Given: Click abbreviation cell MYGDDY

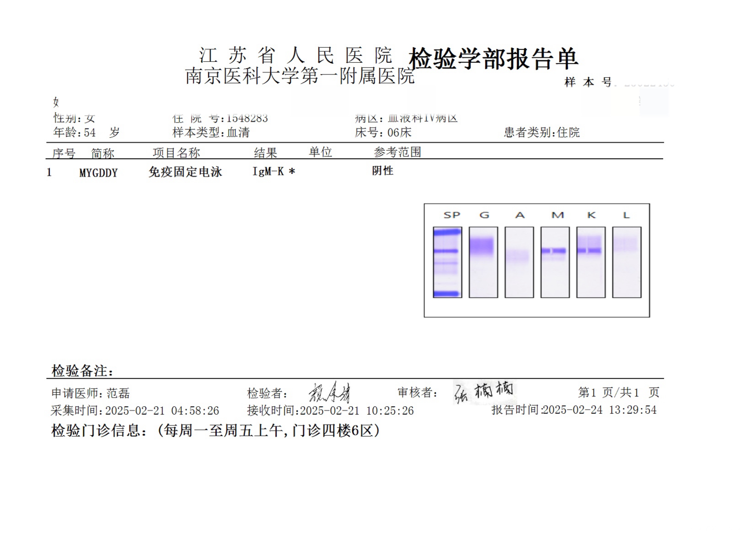Looking at the screenshot, I should click(x=98, y=173).
